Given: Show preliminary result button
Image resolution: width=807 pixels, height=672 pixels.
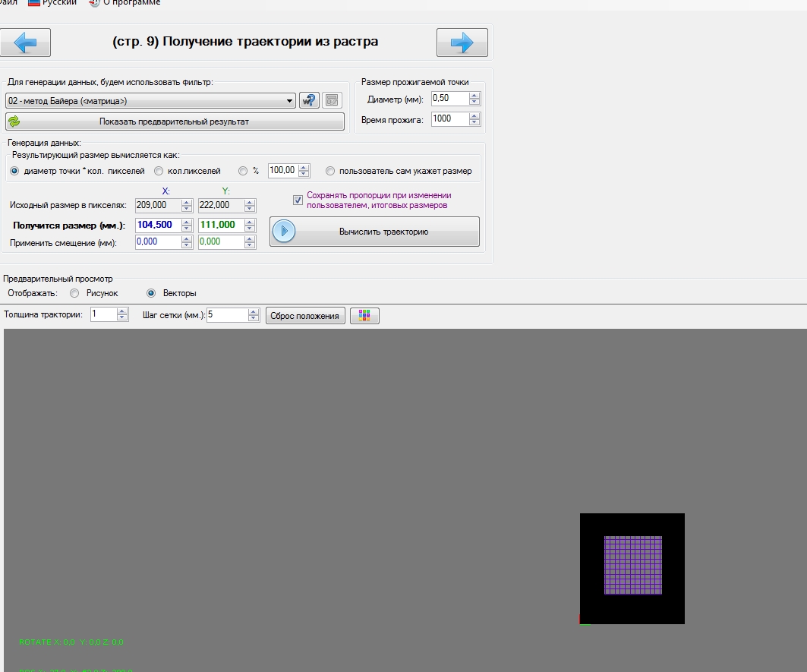Looking at the screenshot, I should pos(175,121).
